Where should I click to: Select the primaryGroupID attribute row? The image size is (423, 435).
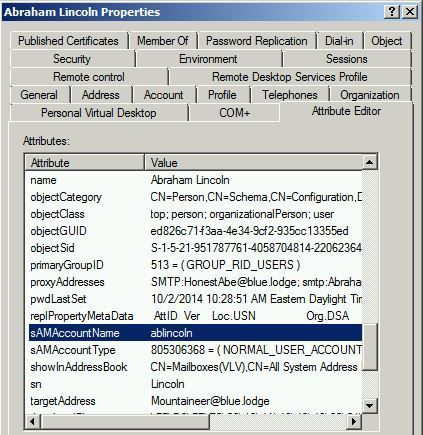[x=195, y=265]
